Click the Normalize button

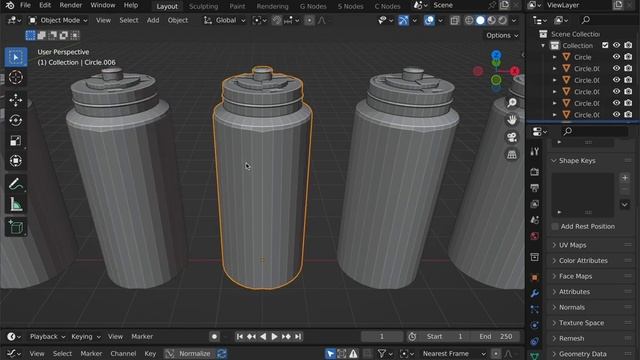tap(190, 353)
